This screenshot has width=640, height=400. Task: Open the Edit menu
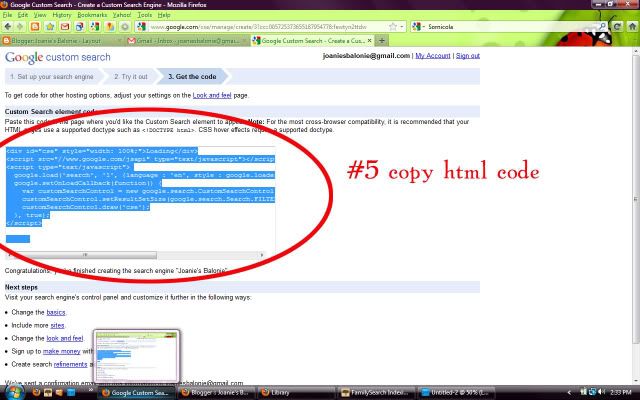pyautogui.click(x=23, y=15)
